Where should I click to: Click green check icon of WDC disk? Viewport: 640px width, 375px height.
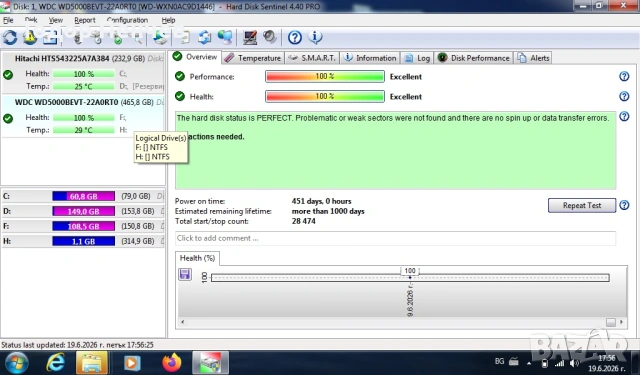pos(8,119)
